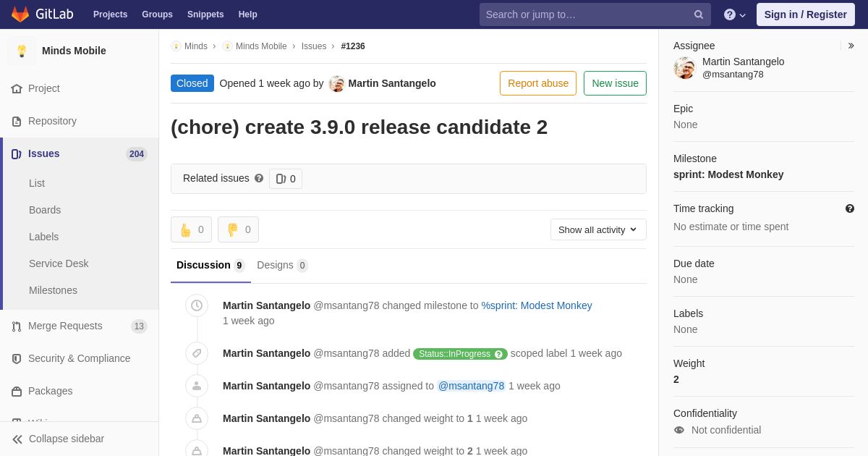Open sidebar milestone sprint: Modest Monkey
The image size is (868, 456).
(x=728, y=174)
